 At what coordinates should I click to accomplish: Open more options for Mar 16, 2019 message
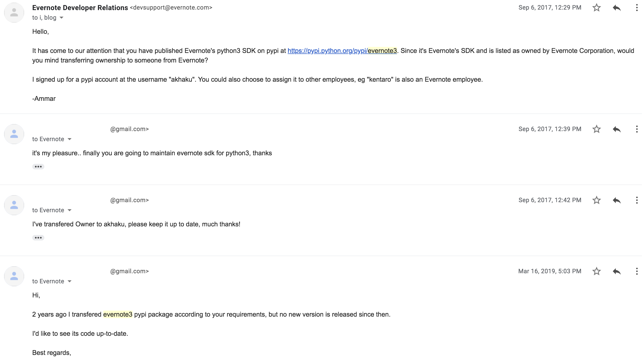(637, 271)
